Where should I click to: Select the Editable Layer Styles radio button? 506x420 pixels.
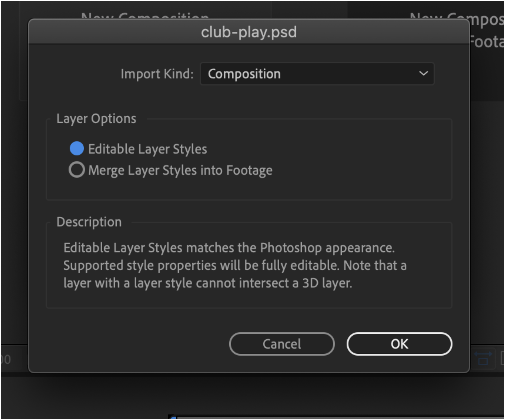click(77, 148)
